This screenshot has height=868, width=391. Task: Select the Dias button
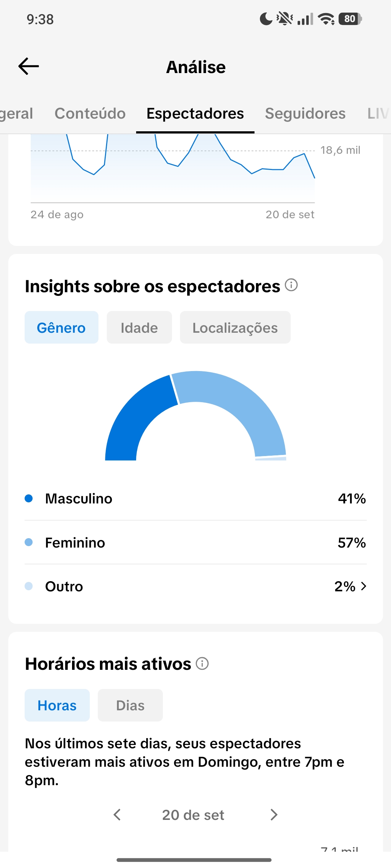tap(130, 705)
